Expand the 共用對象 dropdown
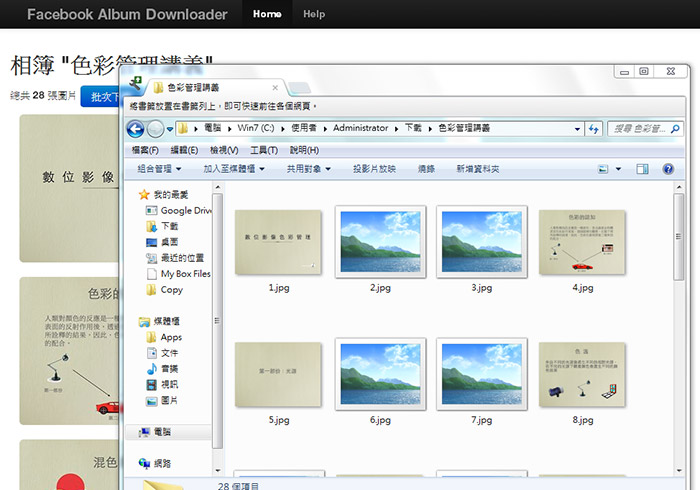 click(308, 169)
